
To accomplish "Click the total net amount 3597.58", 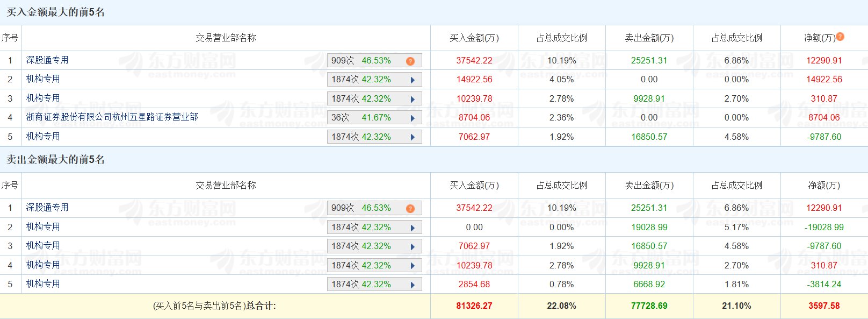I will (823, 306).
